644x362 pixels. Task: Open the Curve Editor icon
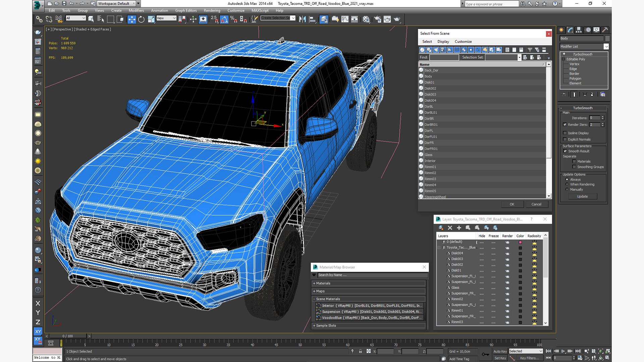(x=345, y=19)
